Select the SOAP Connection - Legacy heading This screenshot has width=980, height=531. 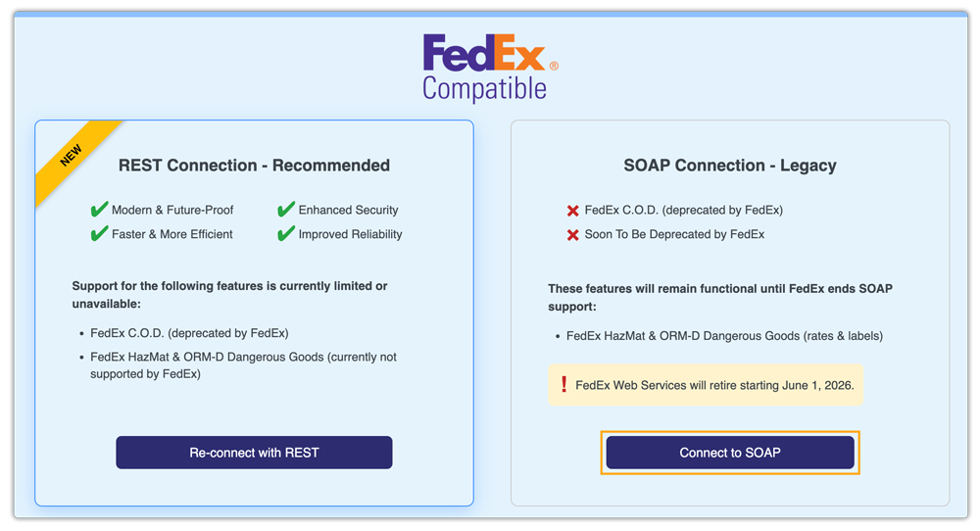tap(730, 166)
